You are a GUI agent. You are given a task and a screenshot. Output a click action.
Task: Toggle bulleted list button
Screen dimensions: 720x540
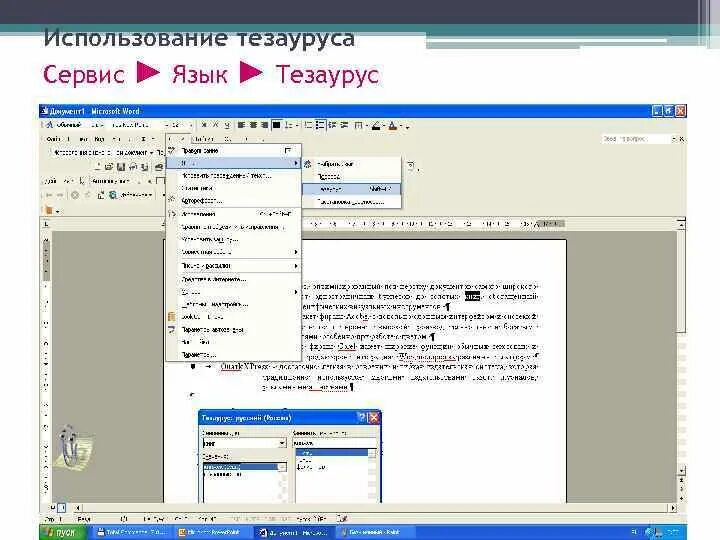(320, 125)
